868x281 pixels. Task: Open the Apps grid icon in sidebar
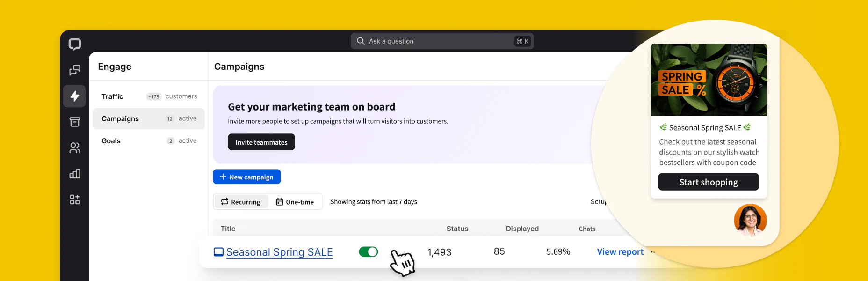point(74,199)
